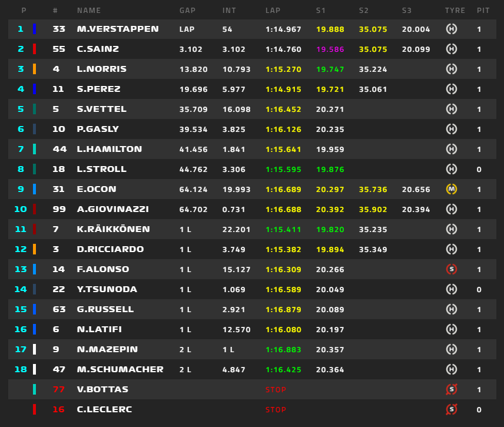Screen dimensions: 504x427
Task: Click Stroll's hard tyre icon
Action: point(452,170)
